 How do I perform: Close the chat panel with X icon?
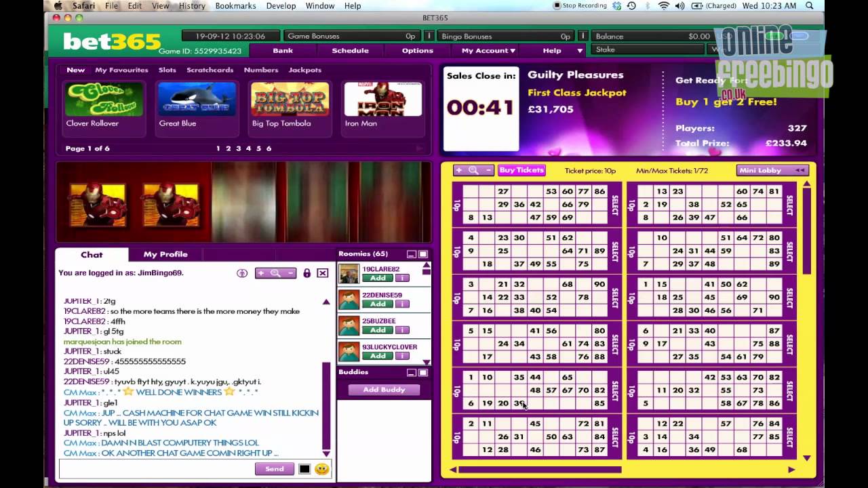pyautogui.click(x=323, y=273)
